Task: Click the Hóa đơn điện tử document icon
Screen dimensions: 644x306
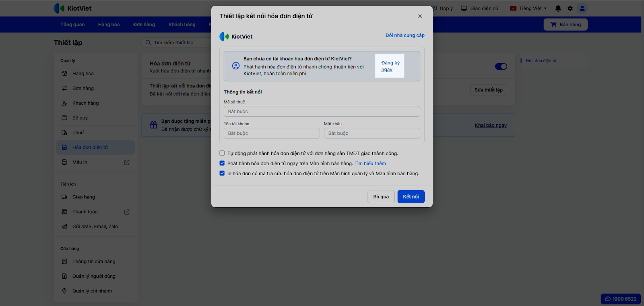Action: point(64,147)
